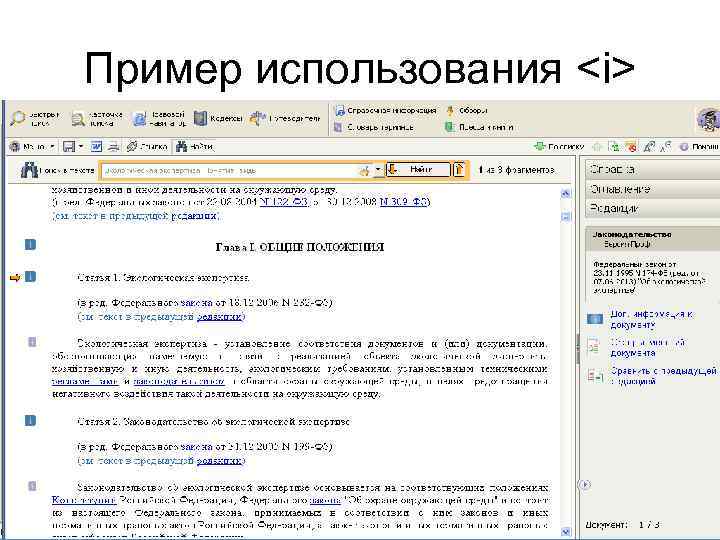Click Справочная информация icon
The width and height of the screenshot is (720, 540).
339,111
